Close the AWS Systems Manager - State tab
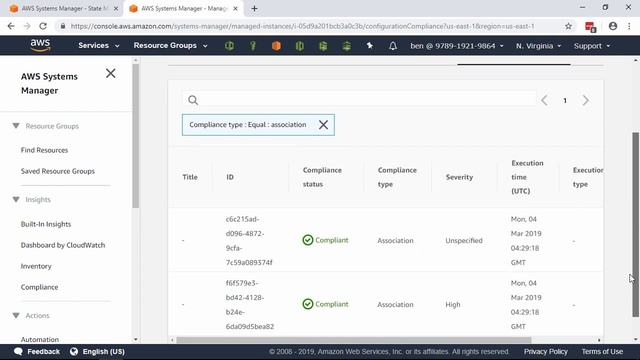 tap(116, 9)
